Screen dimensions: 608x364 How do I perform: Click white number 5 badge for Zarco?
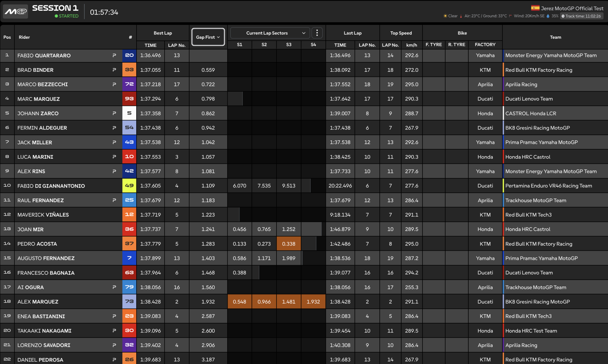(x=129, y=113)
